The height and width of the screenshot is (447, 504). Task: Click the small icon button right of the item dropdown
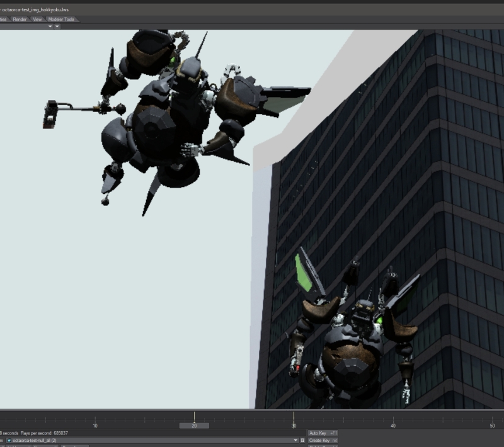(302, 441)
